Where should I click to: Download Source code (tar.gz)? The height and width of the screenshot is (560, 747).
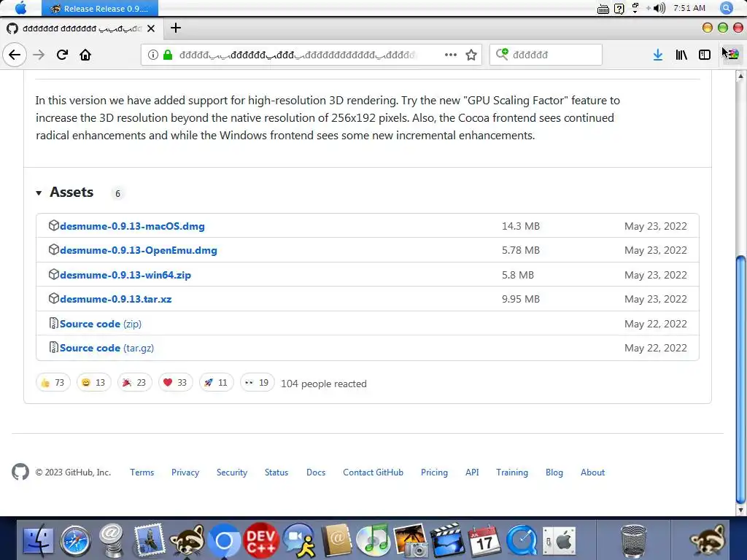(107, 348)
